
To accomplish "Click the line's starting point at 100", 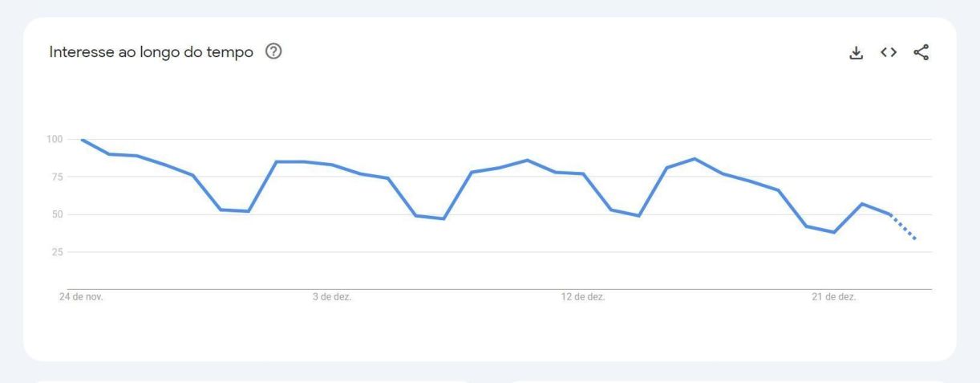I will coord(82,140).
